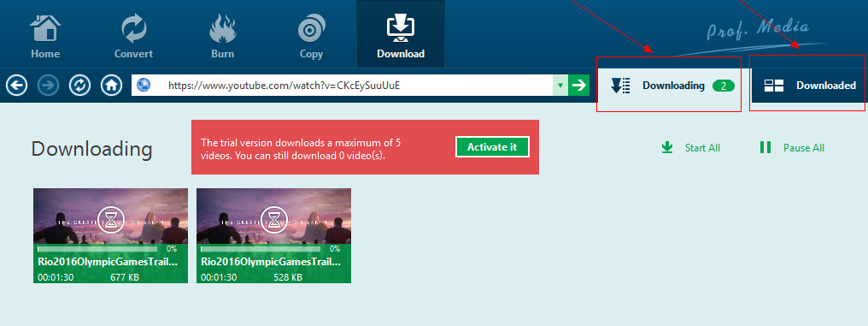Go to browser home page icon
868x326 pixels.
(x=111, y=86)
